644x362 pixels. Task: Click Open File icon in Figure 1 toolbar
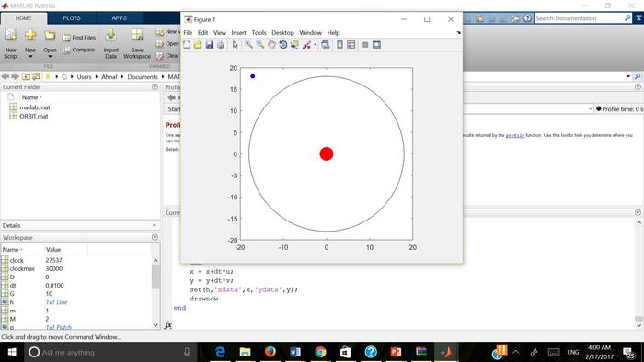(198, 45)
